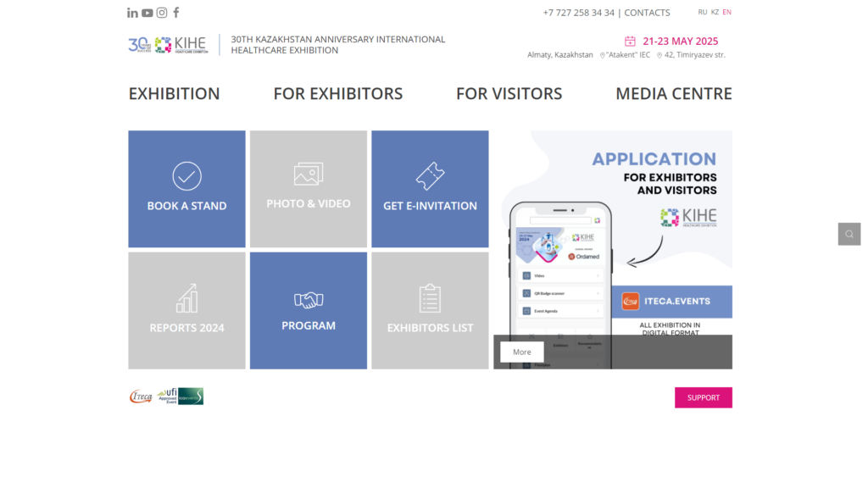
Task: Click the KIHE logo inside the banner
Action: point(688,218)
